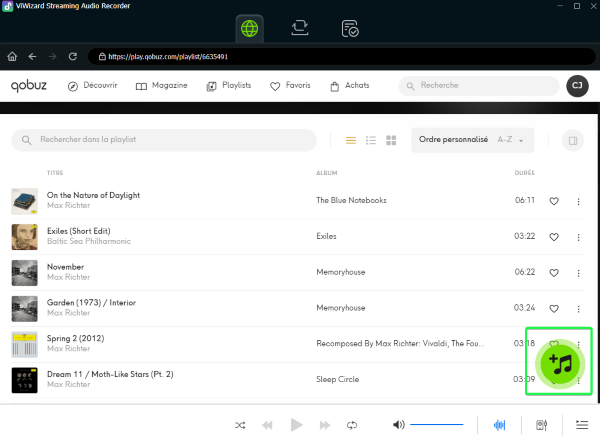
Task: Click The Blue Notebooks album cover thumbnail
Action: pos(24,201)
